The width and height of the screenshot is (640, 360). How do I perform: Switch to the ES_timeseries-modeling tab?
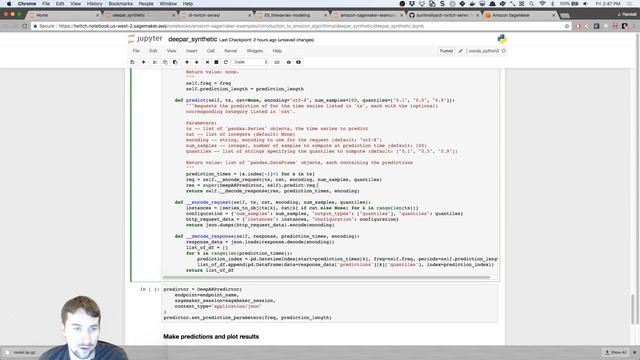[x=292, y=15]
